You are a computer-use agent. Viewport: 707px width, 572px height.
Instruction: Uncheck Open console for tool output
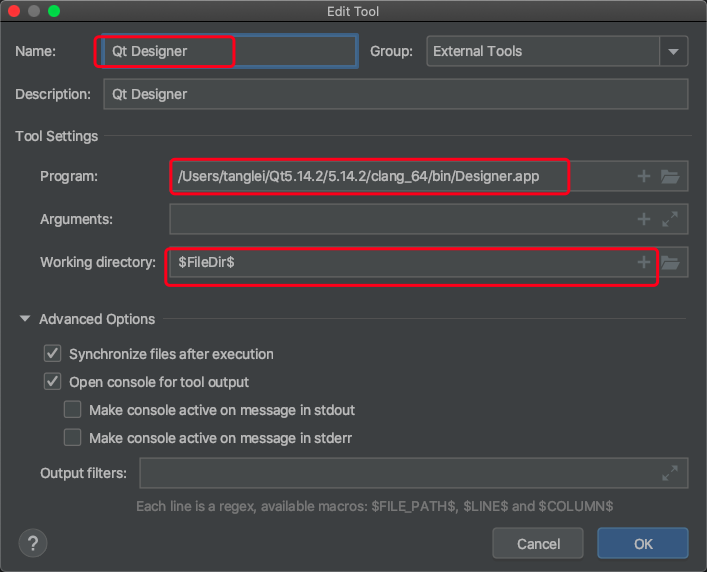[52, 381]
